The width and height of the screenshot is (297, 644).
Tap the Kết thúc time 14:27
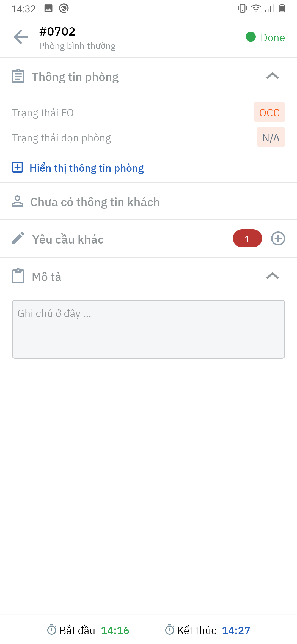(236, 630)
